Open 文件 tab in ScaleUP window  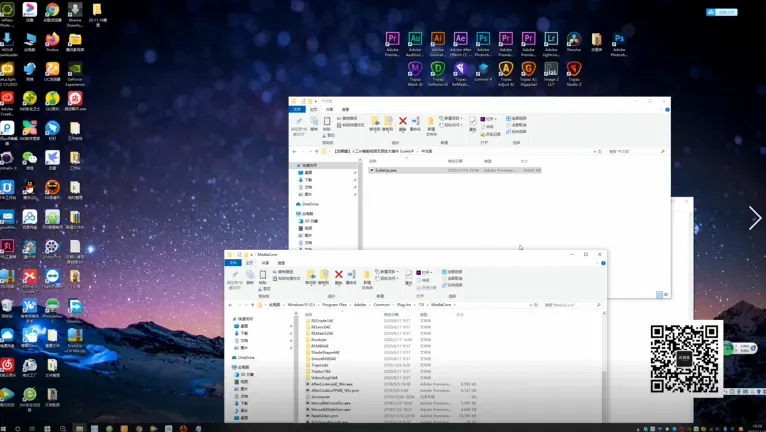pos(297,109)
